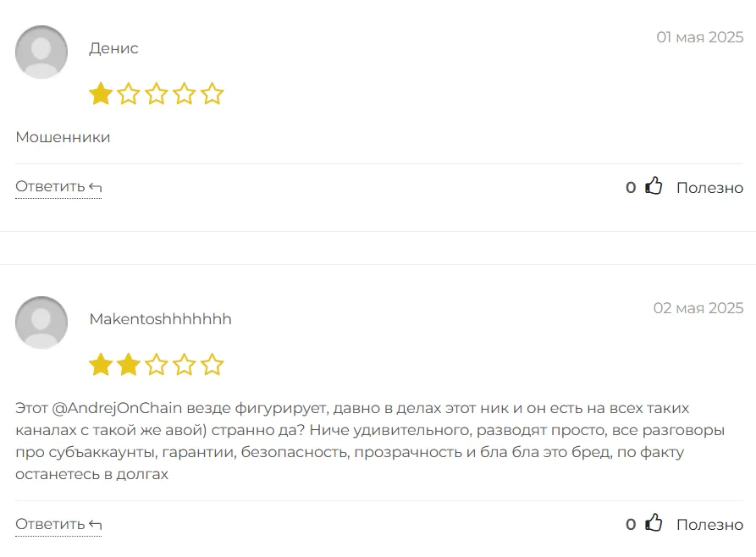Click the first star in Makentoshhhhhhh's rating
This screenshot has height=557, width=756.
click(101, 365)
